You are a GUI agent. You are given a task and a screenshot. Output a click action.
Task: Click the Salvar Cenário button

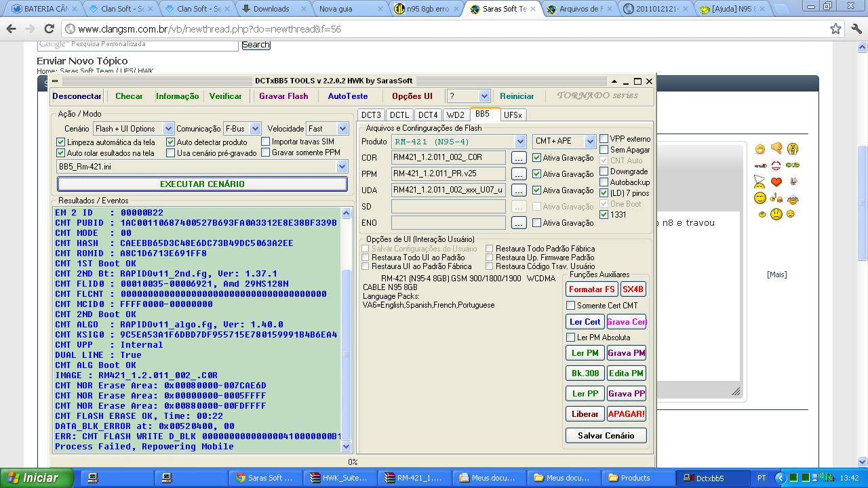tap(606, 436)
